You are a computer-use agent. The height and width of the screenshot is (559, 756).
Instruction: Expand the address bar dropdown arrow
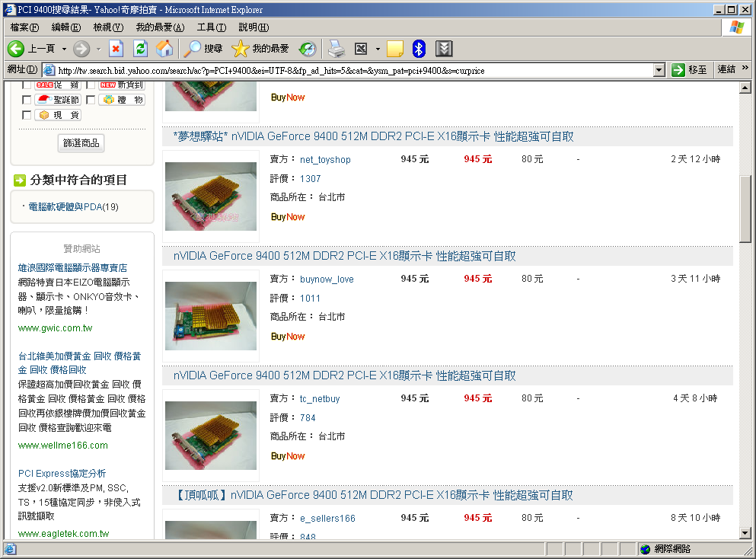[x=659, y=70]
